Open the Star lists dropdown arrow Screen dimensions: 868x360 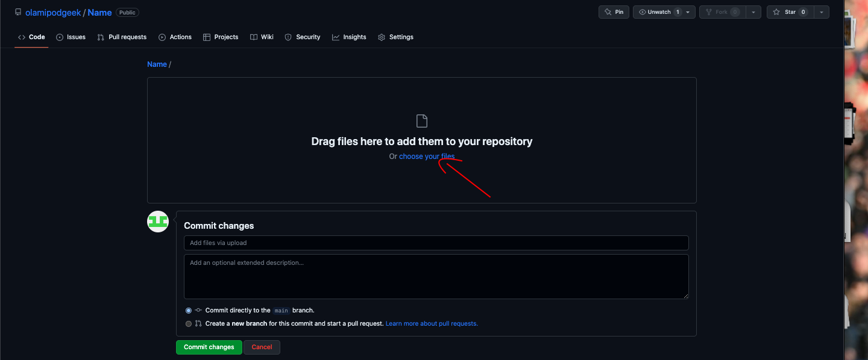pos(821,12)
